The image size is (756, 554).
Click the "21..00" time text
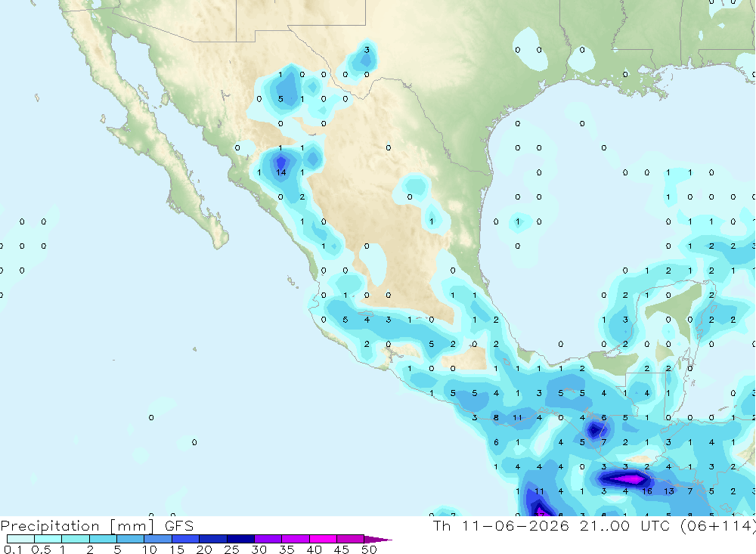click(605, 525)
